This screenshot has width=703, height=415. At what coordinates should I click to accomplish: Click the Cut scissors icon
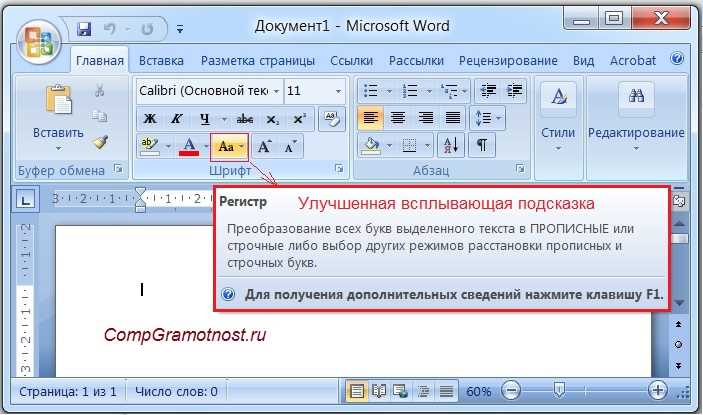[x=100, y=92]
